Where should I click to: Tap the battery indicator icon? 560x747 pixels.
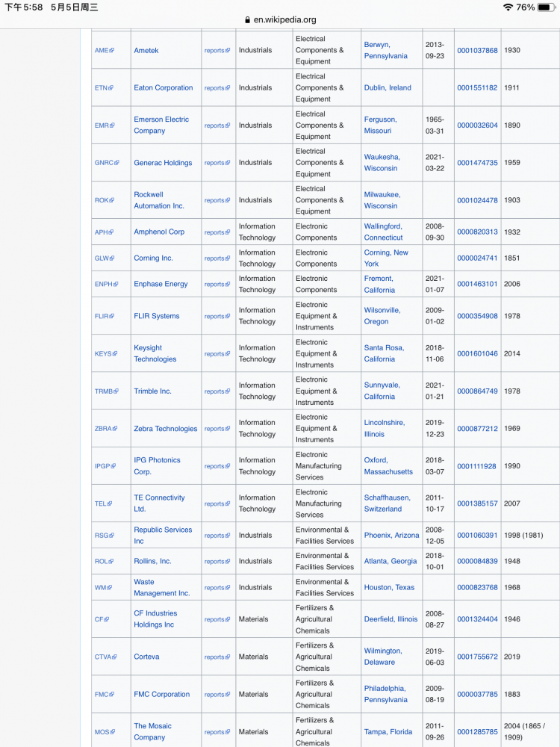[x=547, y=7]
